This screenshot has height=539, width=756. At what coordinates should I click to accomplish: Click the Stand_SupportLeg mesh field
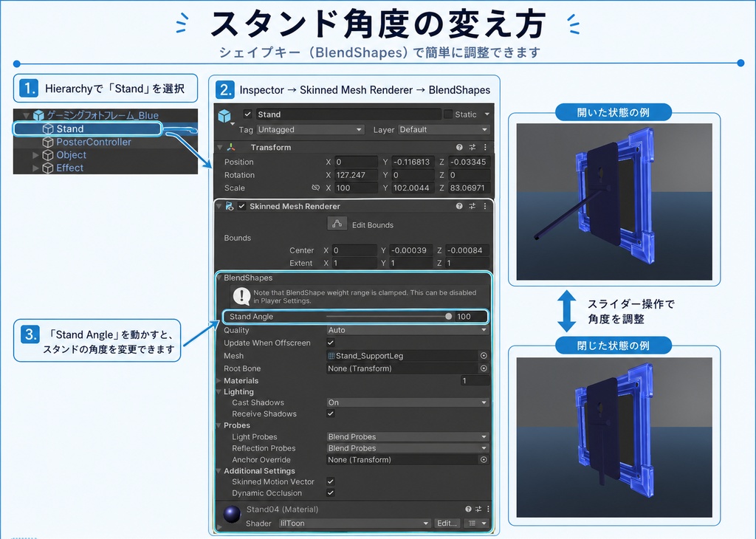pos(402,356)
